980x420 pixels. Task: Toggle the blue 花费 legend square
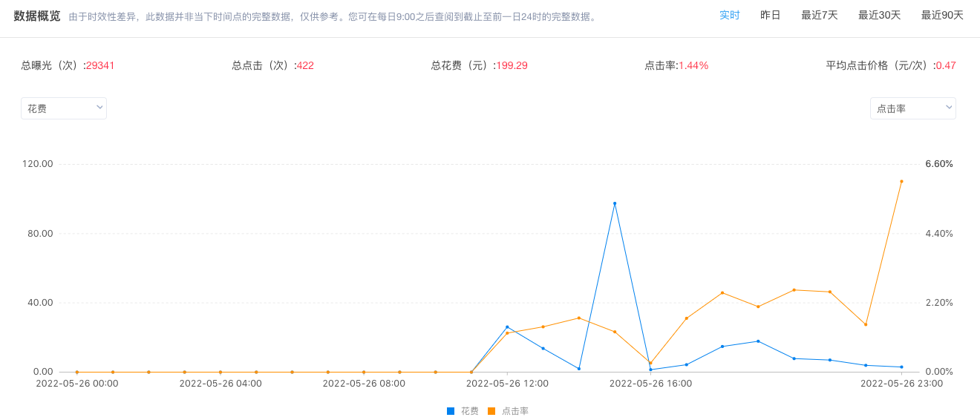[451, 411]
